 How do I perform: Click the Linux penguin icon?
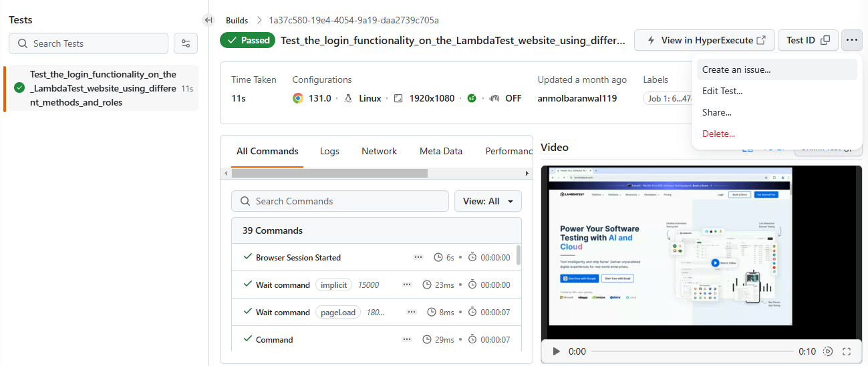click(x=348, y=98)
